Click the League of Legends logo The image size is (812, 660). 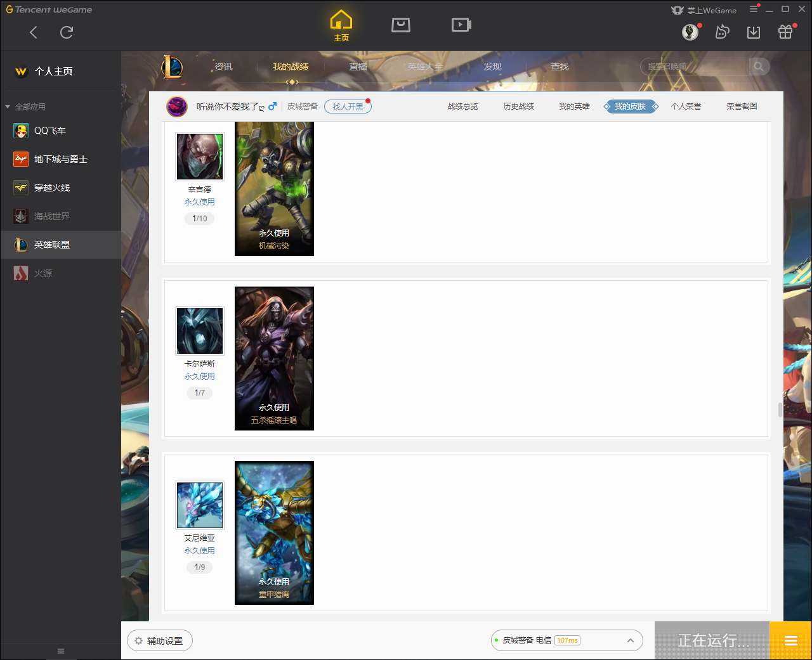click(172, 67)
